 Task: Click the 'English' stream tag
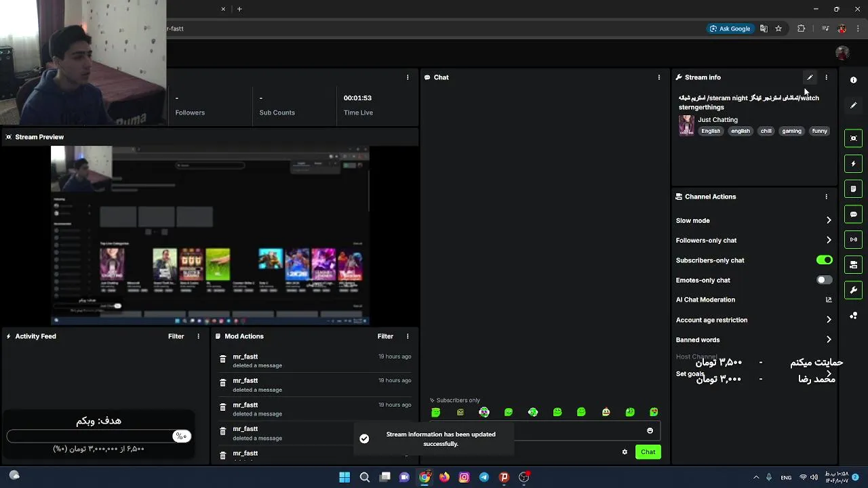click(711, 131)
